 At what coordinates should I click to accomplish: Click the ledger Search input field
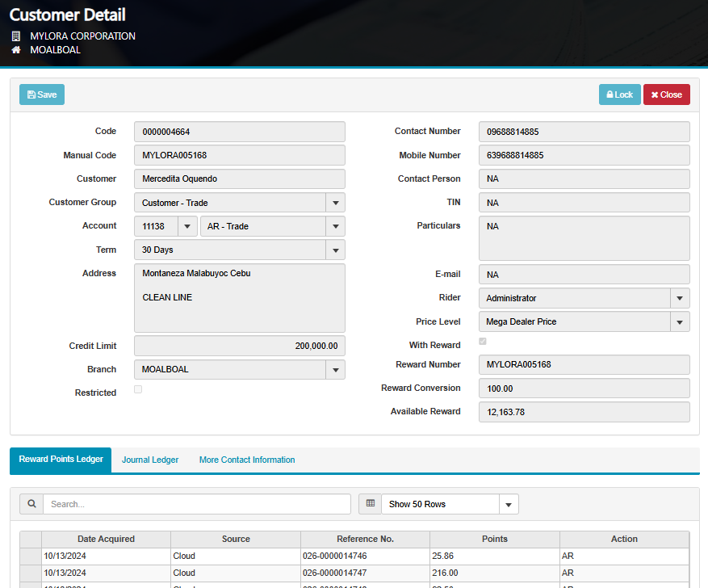coord(197,504)
